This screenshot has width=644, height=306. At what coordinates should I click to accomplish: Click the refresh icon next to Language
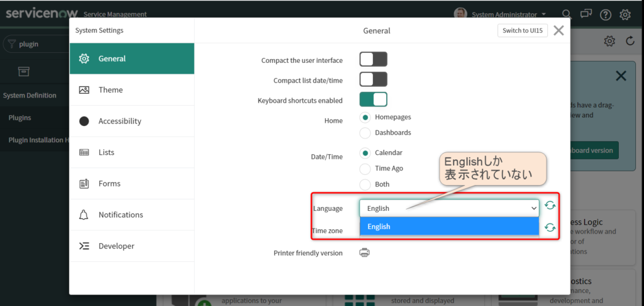pyautogui.click(x=550, y=206)
